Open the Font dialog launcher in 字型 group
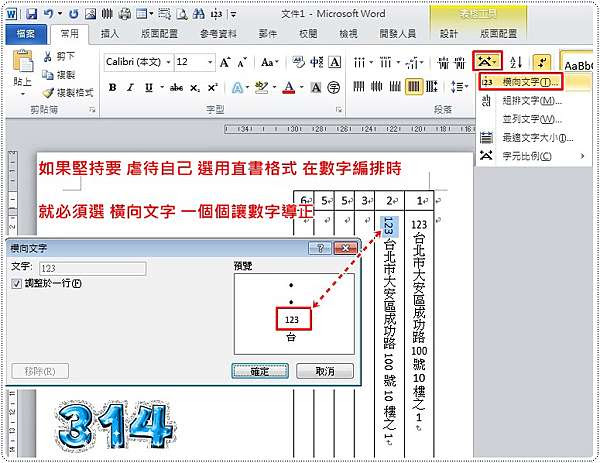600x463 pixels. tap(338, 110)
